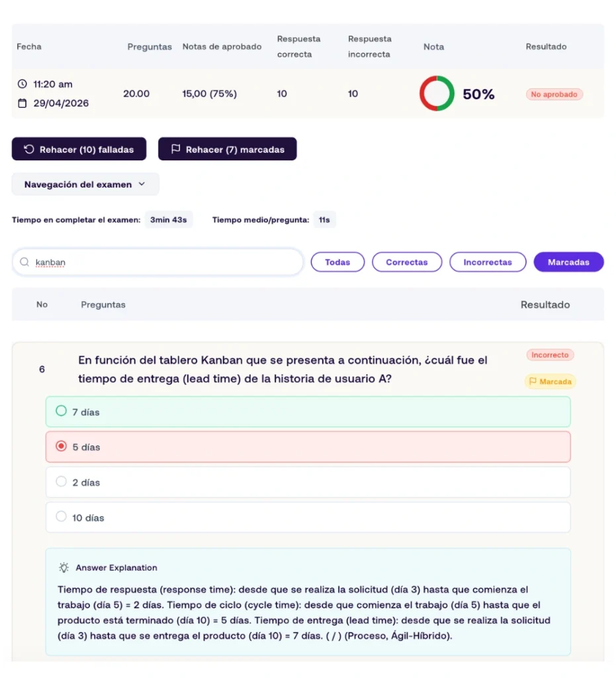
Task: Filter by Incorrectas answers
Action: (488, 262)
